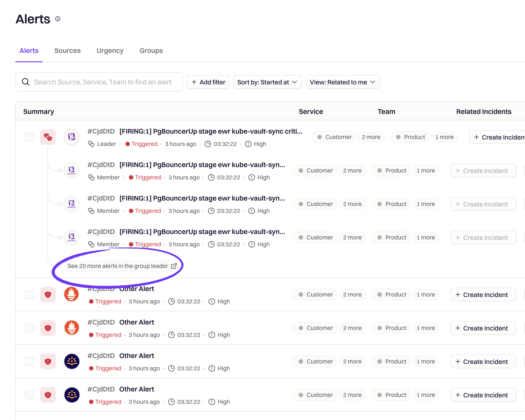This screenshot has height=420, width=525.
Task: Click the red shield icon on last Other Alert
Action: pyautogui.click(x=48, y=395)
